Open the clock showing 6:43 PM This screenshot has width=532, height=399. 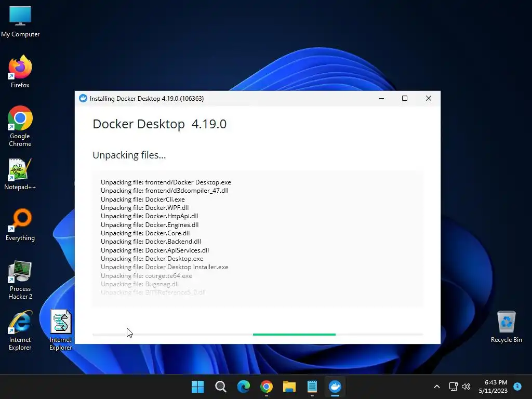pyautogui.click(x=493, y=387)
